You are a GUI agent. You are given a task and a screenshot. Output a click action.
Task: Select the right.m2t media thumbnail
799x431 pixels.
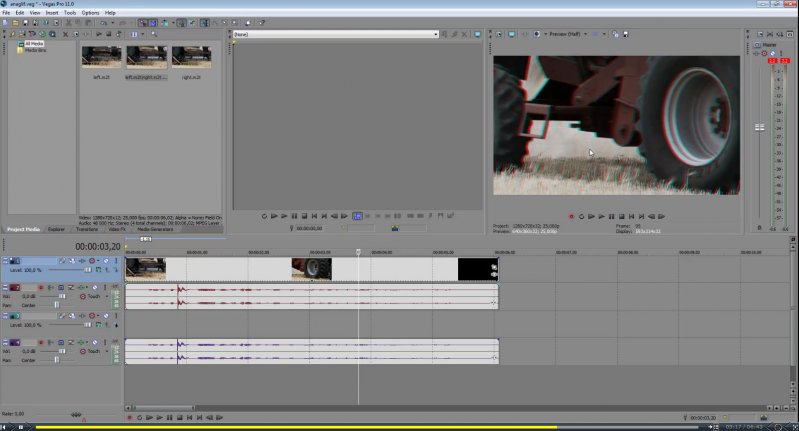point(191,58)
